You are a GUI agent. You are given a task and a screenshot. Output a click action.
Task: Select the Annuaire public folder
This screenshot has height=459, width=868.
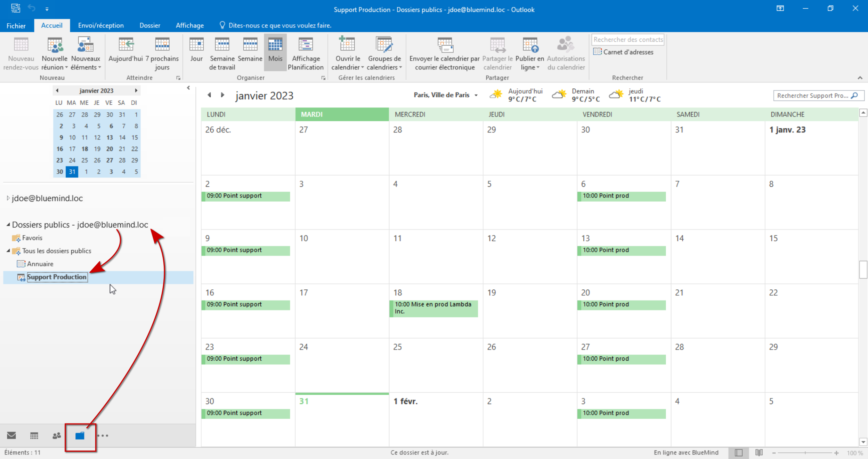pyautogui.click(x=40, y=264)
